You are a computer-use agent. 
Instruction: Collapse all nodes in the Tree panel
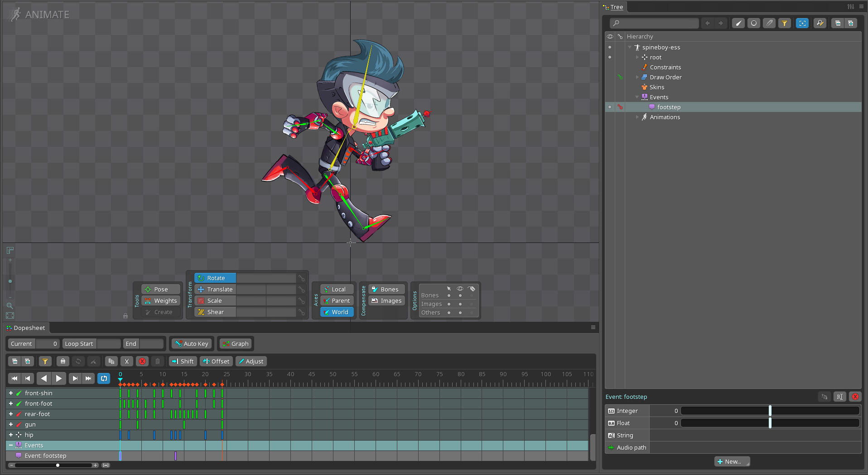(838, 23)
